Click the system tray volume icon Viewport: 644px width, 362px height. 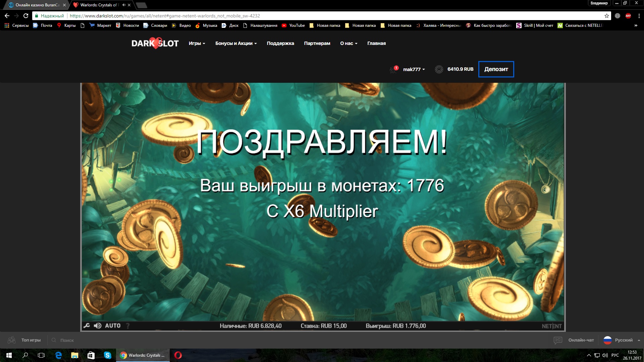605,355
